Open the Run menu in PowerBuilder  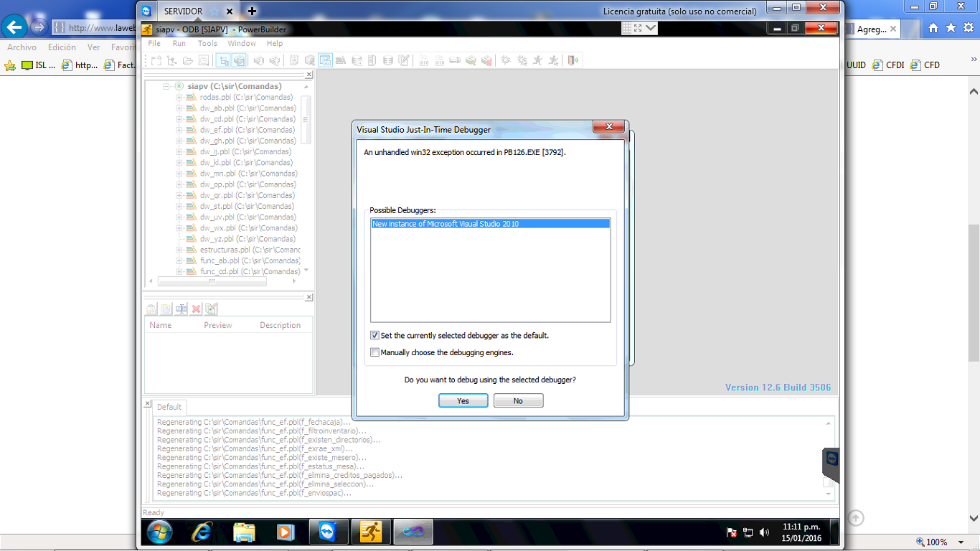point(179,43)
